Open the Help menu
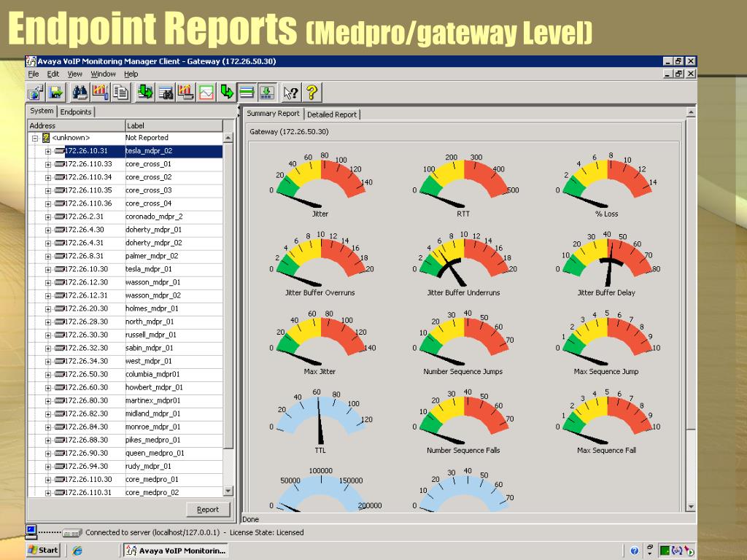747x560 pixels. tap(131, 74)
